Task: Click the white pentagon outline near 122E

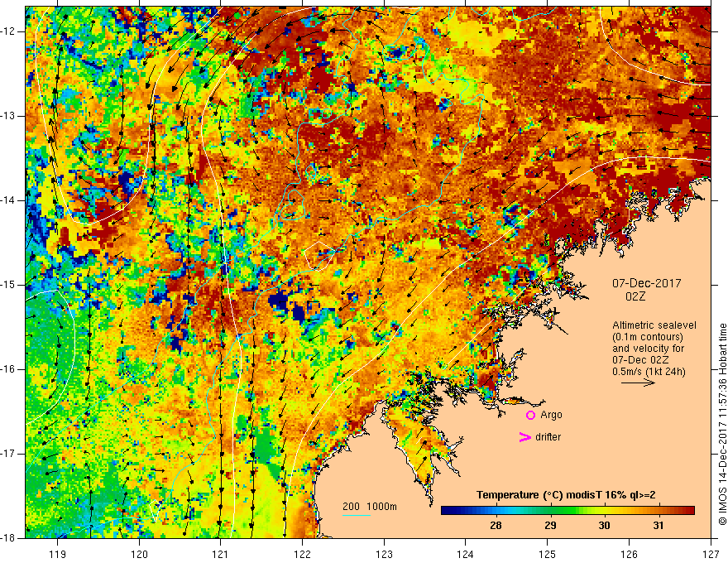Action: pos(318,256)
